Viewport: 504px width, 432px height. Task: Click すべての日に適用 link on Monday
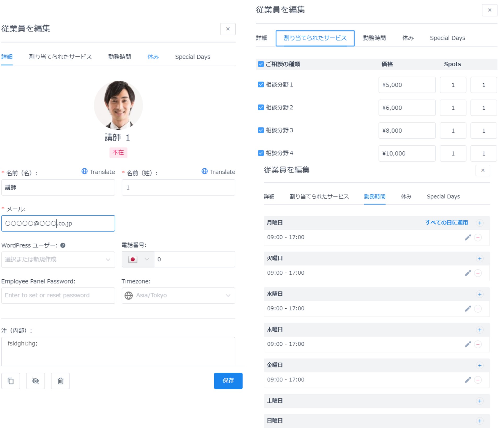pyautogui.click(x=446, y=222)
